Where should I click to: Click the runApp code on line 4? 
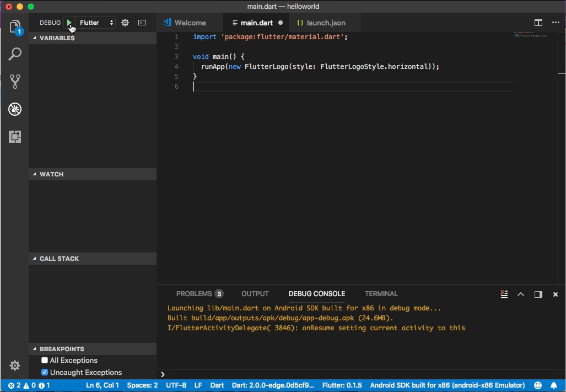coord(320,66)
